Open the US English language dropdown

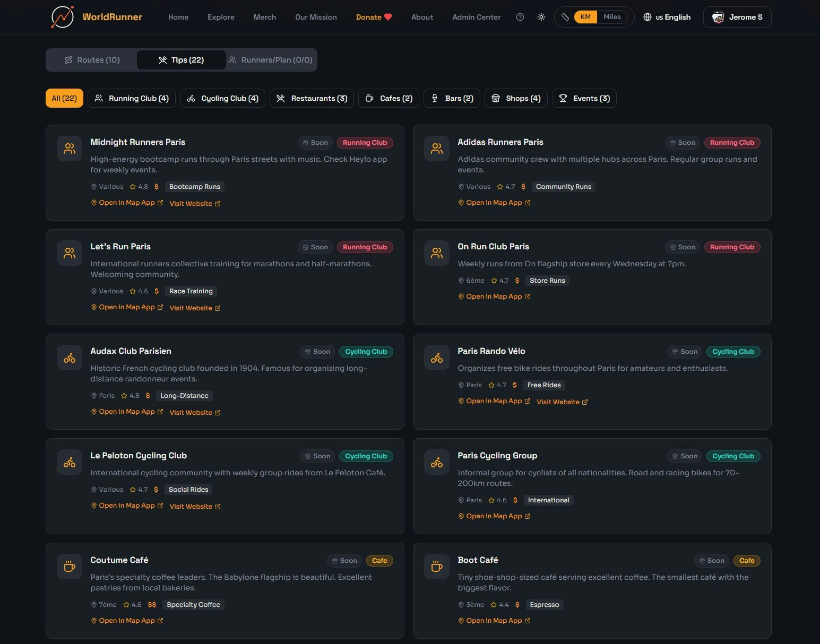(x=667, y=17)
